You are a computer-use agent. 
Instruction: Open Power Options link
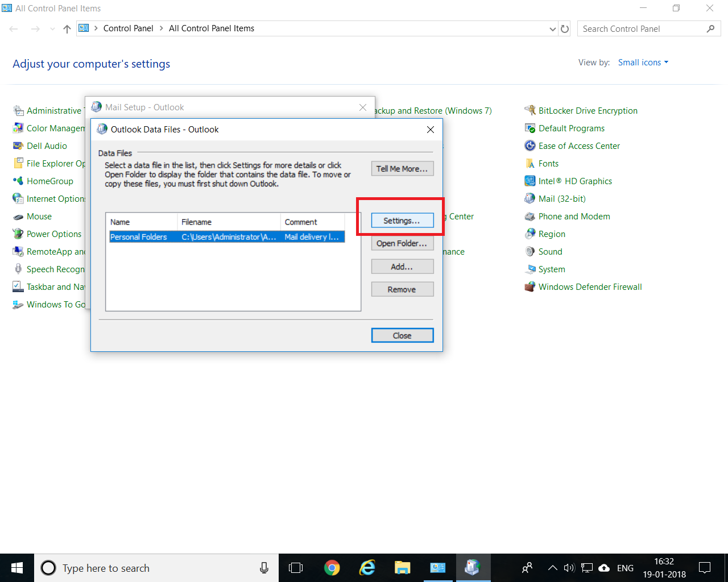[x=54, y=234]
